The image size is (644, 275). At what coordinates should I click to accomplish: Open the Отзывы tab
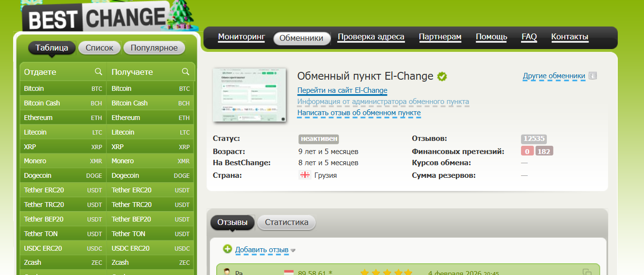tap(232, 222)
